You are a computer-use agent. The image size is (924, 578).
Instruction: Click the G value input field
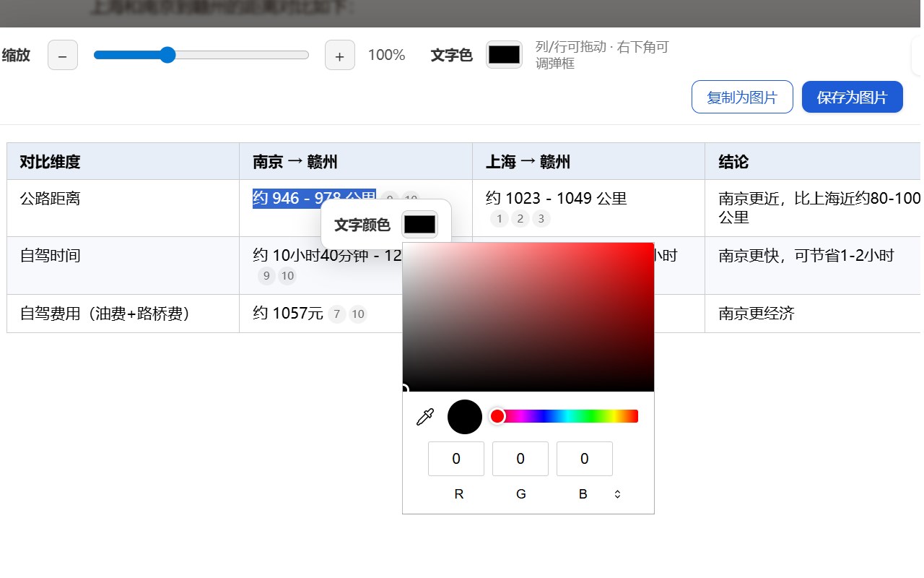click(x=520, y=459)
